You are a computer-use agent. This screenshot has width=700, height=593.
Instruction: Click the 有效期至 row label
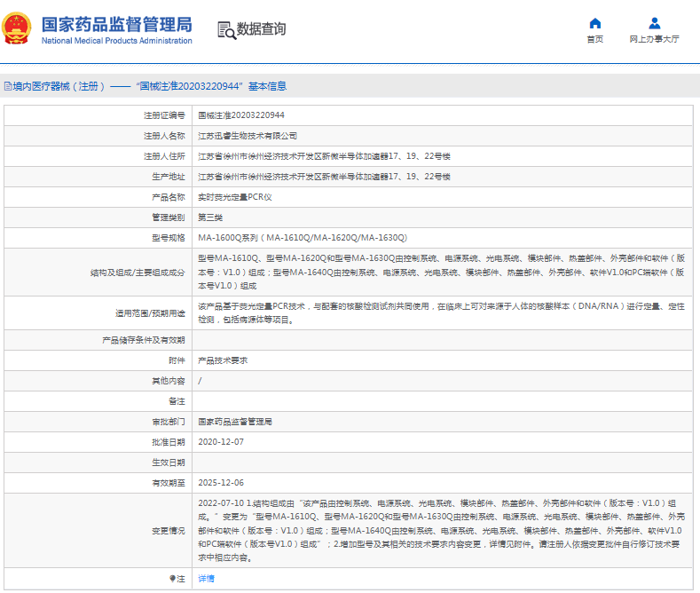[169, 483]
